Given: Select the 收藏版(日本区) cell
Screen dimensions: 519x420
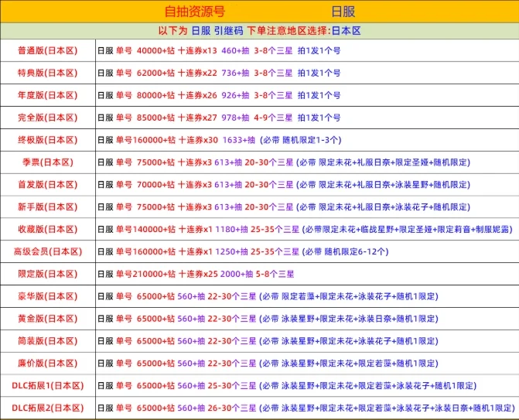Looking at the screenshot, I should (x=48, y=230).
